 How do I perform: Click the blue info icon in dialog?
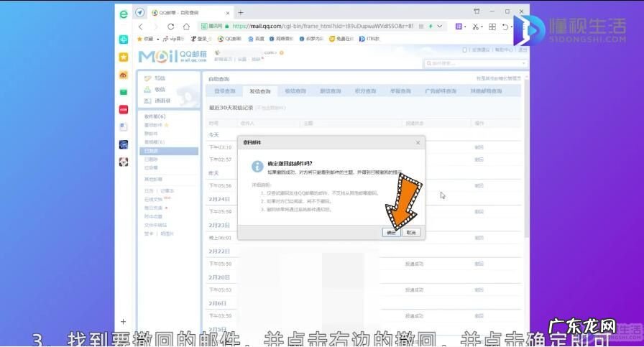[x=257, y=166]
